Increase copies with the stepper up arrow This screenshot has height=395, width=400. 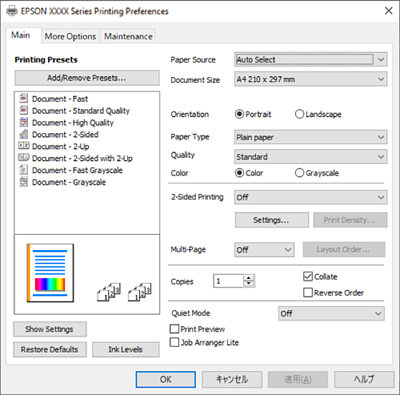coord(249,278)
